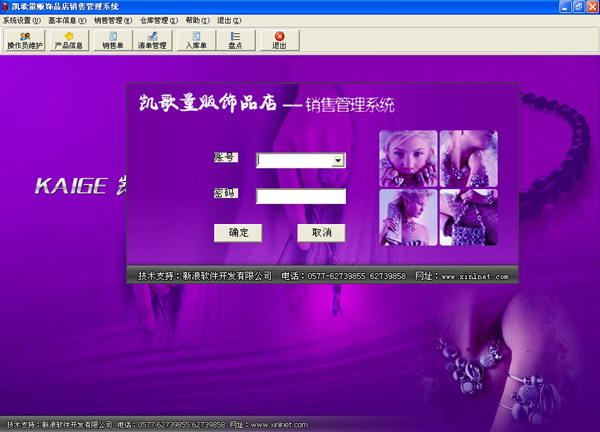The image size is (600, 432).
Task: Open the 销售管理 menu
Action: click(112, 20)
